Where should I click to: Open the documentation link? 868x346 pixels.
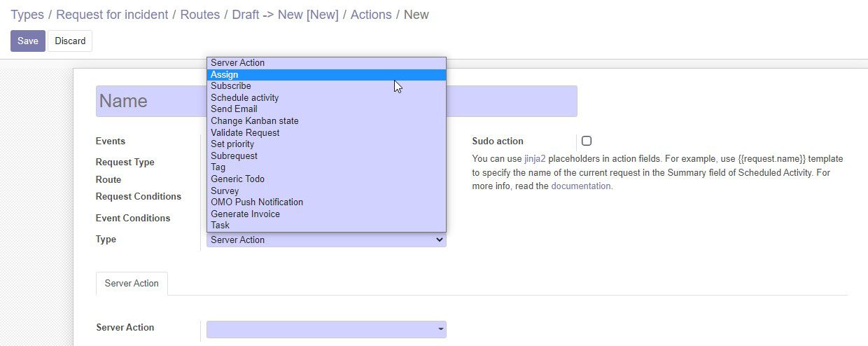pos(581,186)
